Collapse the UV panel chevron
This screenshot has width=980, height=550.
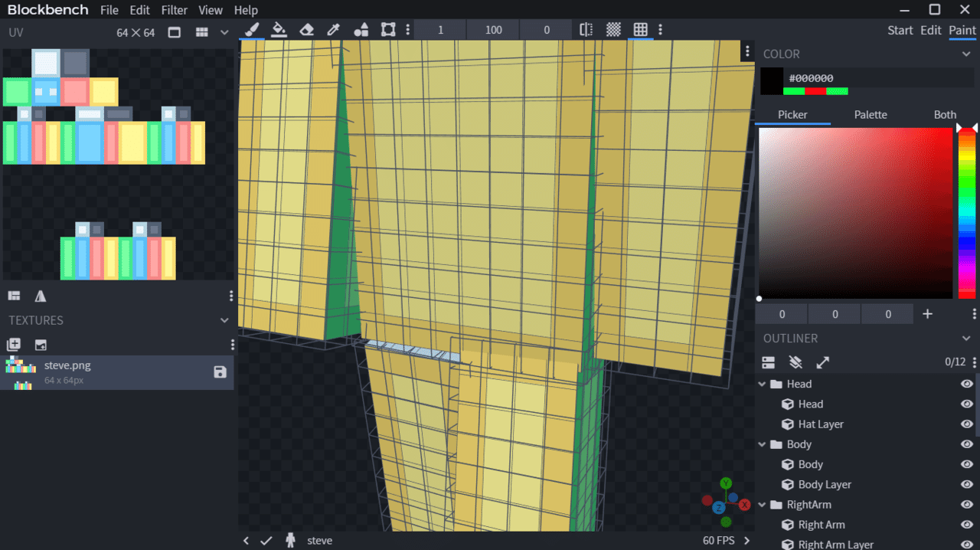tap(224, 32)
